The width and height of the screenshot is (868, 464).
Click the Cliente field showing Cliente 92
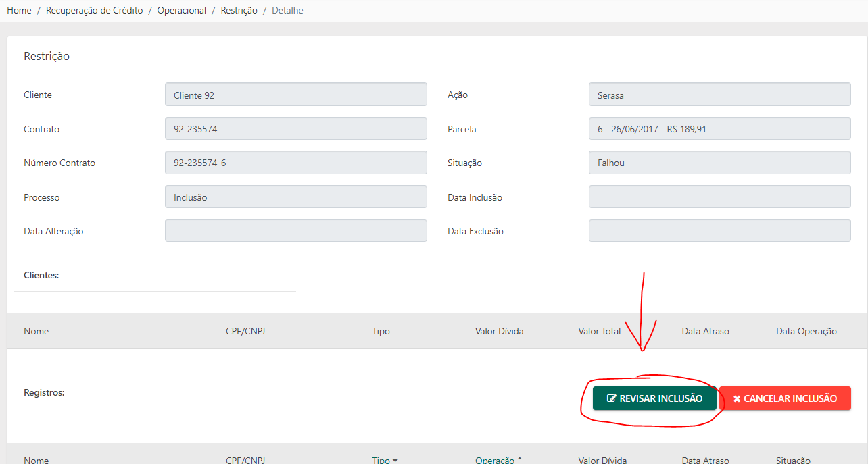296,95
